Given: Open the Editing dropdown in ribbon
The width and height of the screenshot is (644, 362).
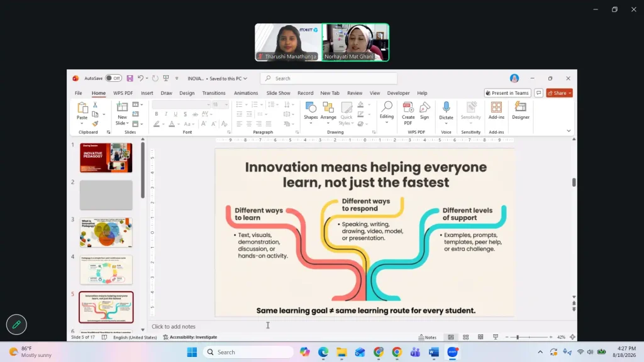Looking at the screenshot, I should 387,113.
